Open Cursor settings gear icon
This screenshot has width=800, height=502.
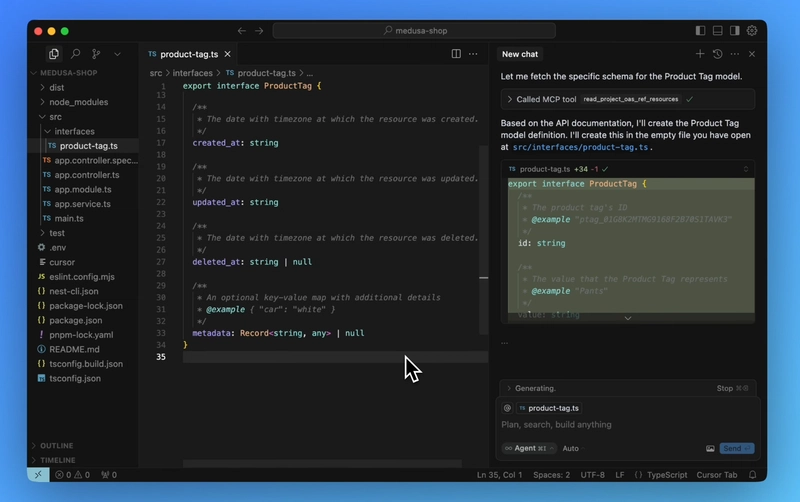coord(752,31)
